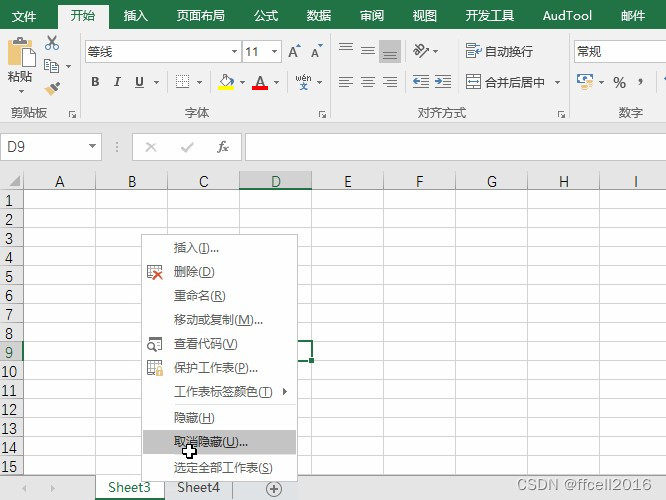
Task: Align text right
Action: (390, 82)
